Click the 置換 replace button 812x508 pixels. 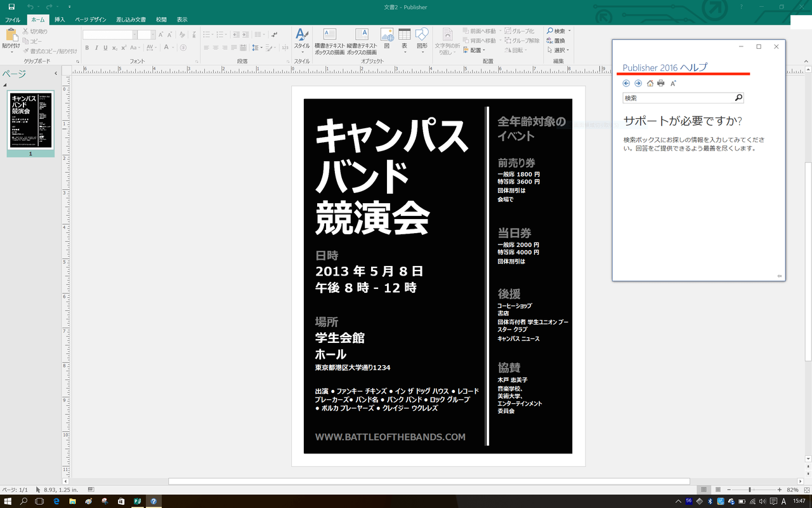[556, 41]
